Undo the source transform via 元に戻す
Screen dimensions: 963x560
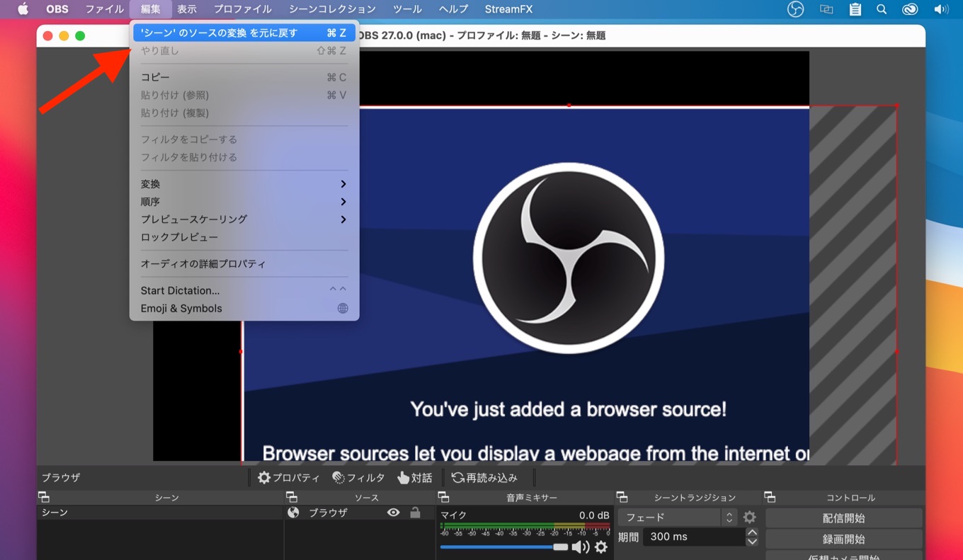pos(244,33)
